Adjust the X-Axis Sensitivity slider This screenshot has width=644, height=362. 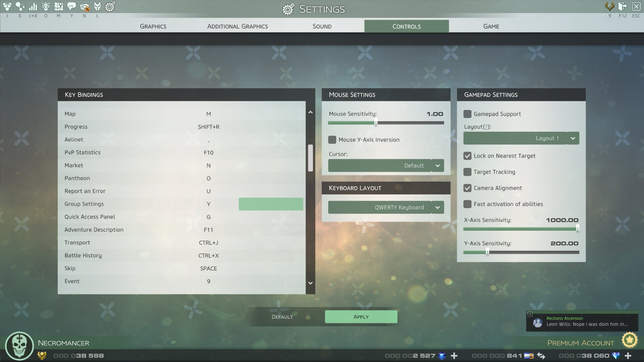pyautogui.click(x=521, y=229)
